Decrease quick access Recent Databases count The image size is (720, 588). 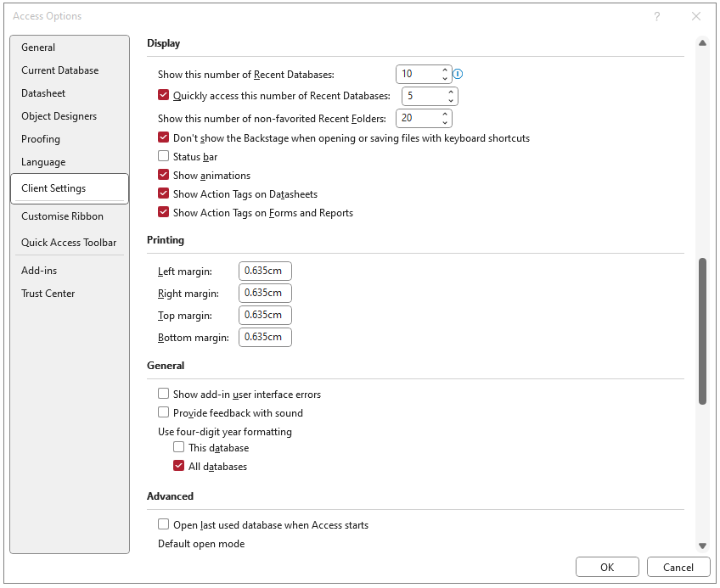[451, 101]
